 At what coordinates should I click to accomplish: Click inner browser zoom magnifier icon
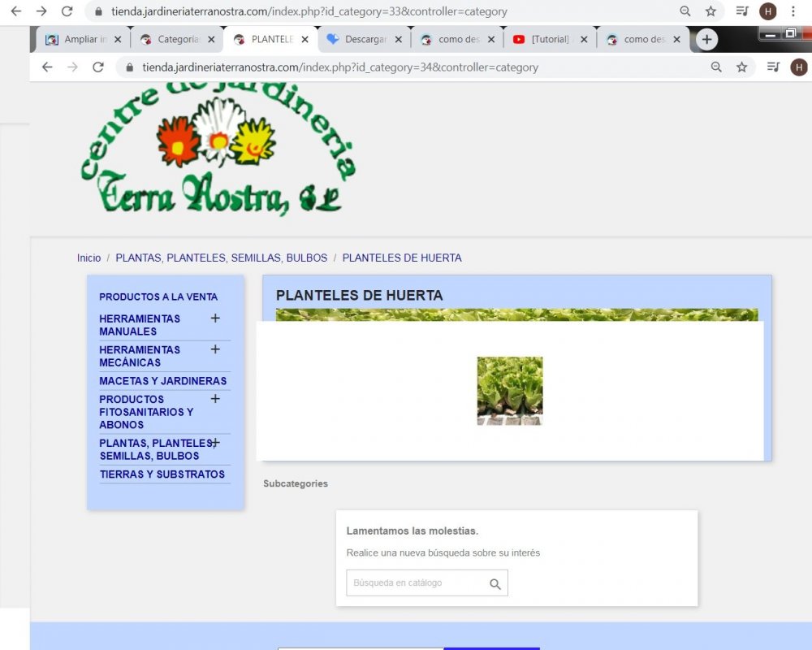716,67
